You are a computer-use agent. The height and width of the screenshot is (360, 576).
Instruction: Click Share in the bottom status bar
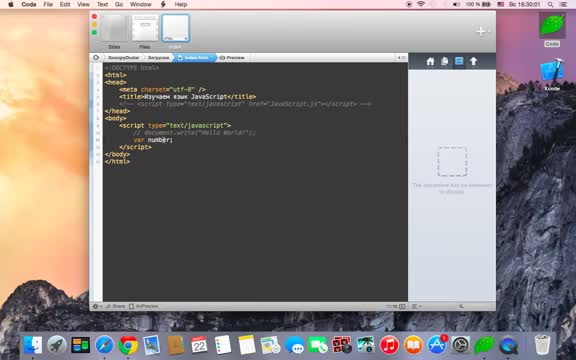[115, 306]
